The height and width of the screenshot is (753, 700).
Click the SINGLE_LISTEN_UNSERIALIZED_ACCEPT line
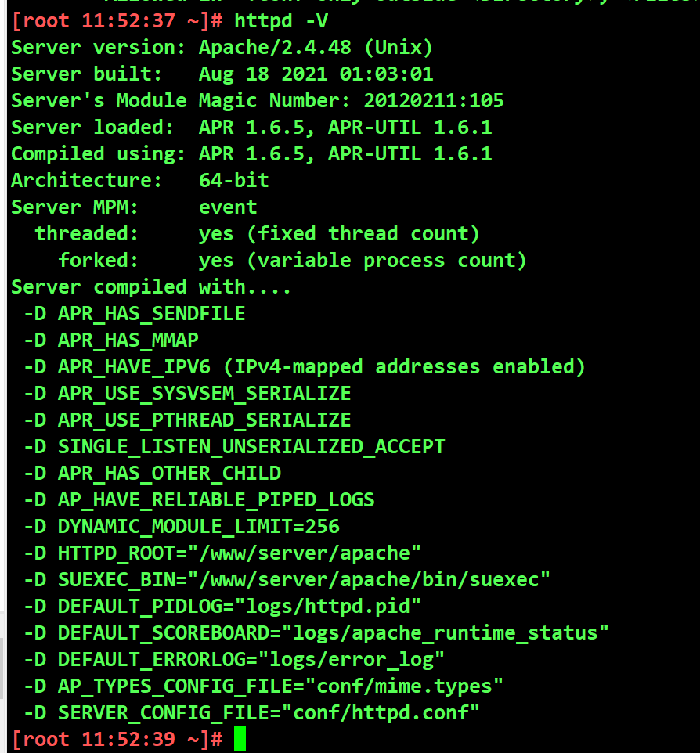(234, 447)
